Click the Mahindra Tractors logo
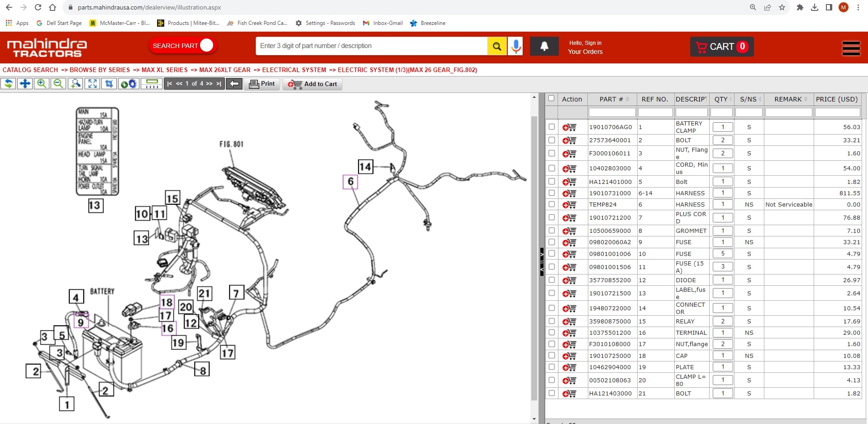 click(47, 48)
